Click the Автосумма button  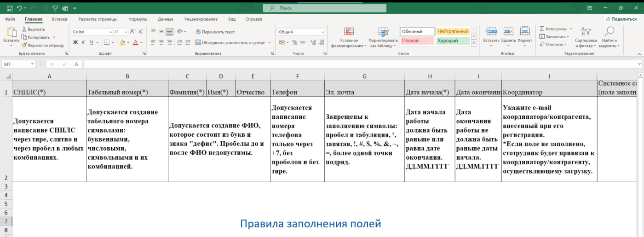coord(554,29)
